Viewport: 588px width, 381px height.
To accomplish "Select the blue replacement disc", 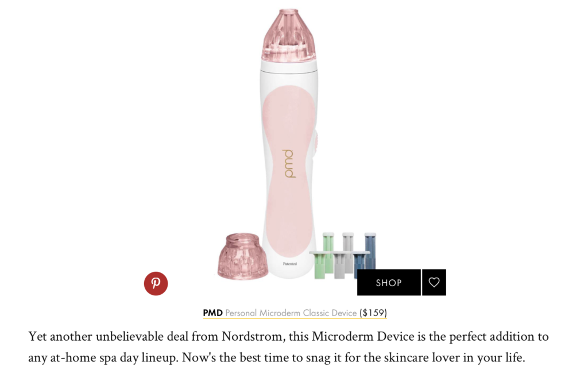I will (365, 253).
